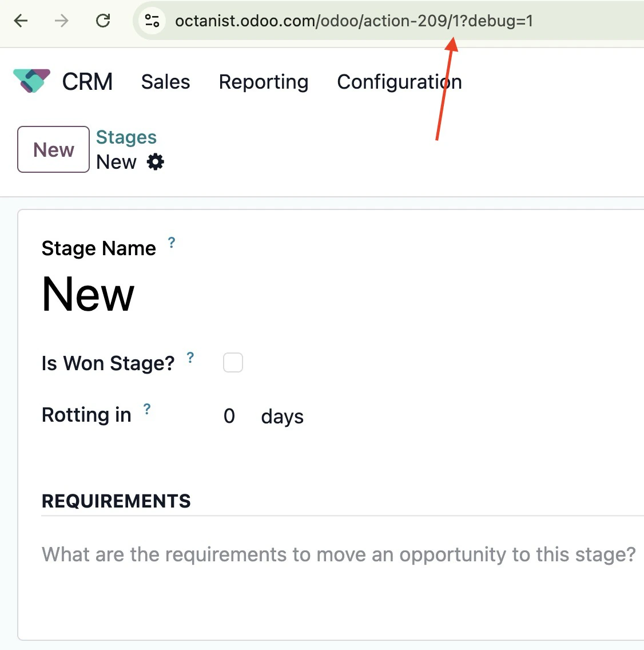Show Stage Name help tooltip question mark
The image size is (644, 650).
point(171,243)
